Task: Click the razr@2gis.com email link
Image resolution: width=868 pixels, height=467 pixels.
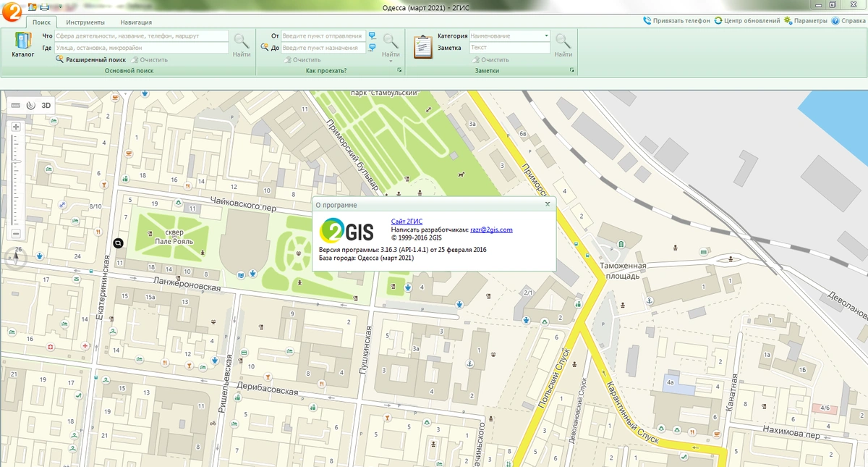Action: 491,230
